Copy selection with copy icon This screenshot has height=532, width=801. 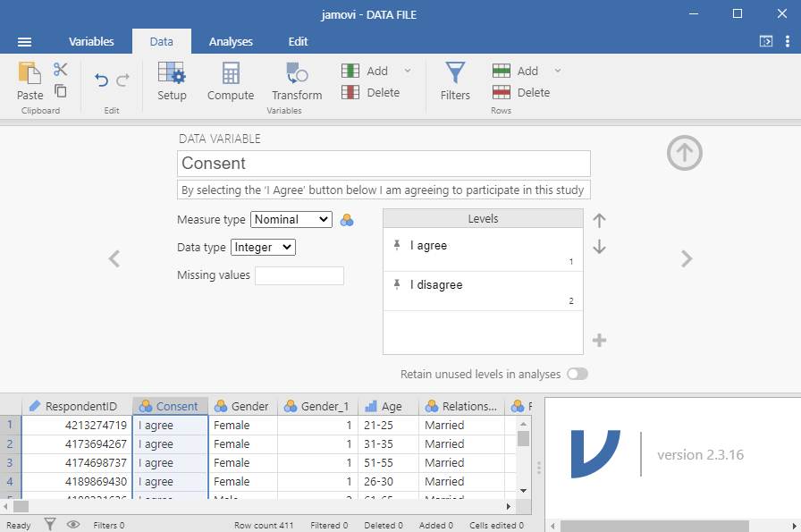[x=60, y=91]
